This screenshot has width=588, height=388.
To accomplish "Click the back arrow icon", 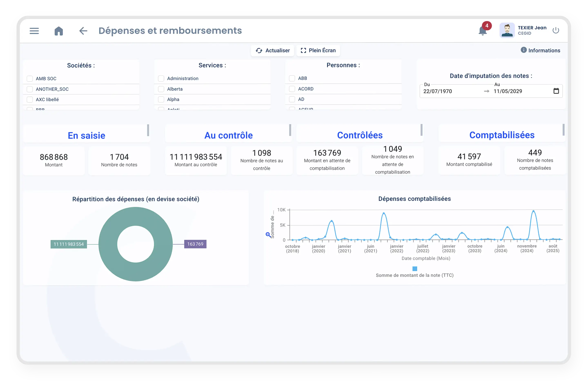I will click(x=83, y=31).
